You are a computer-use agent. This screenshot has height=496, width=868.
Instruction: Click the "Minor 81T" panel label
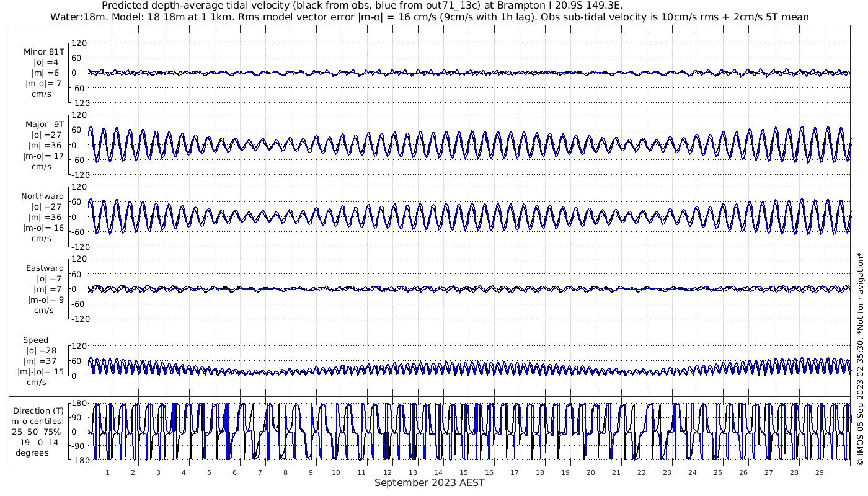point(43,51)
